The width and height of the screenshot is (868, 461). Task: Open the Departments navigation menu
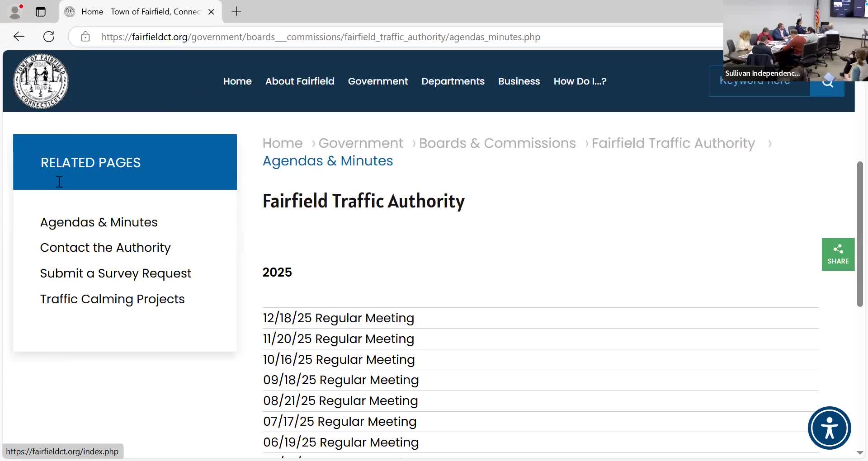point(453,81)
